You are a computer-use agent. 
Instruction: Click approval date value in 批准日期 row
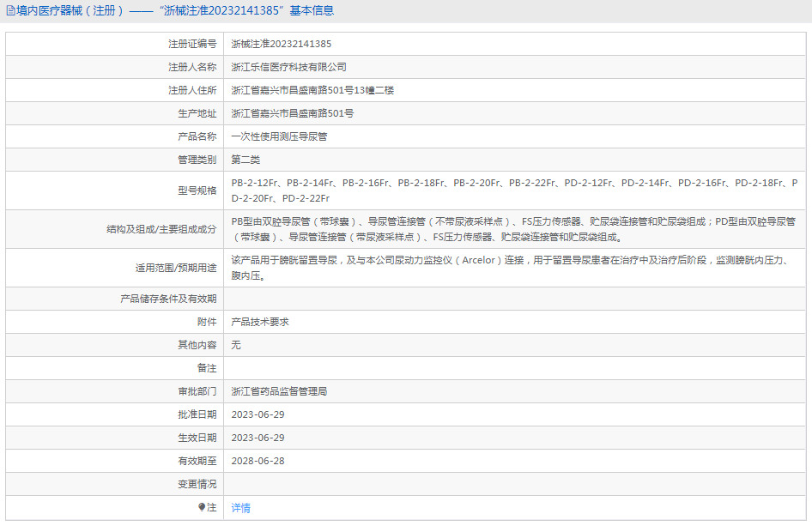click(258, 414)
